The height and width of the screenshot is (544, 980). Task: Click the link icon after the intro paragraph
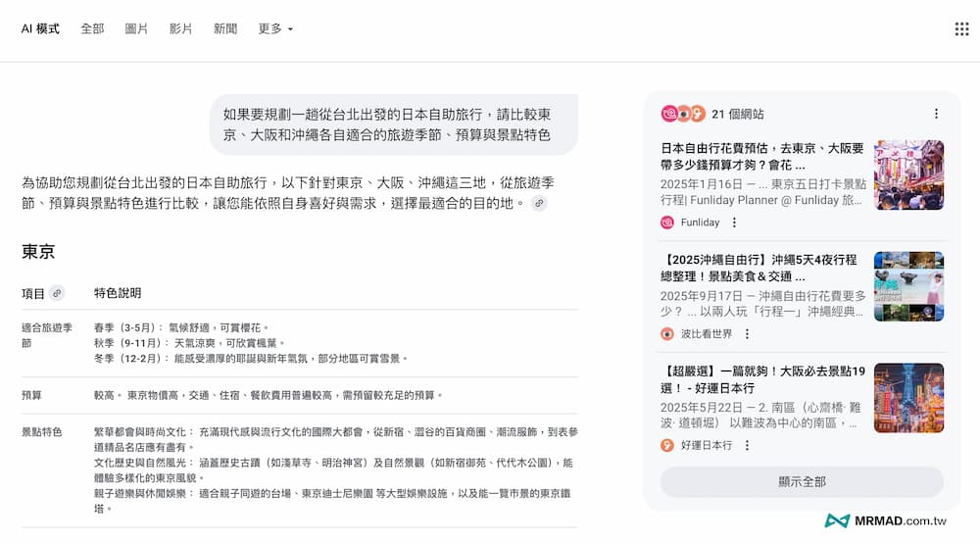tap(539, 203)
